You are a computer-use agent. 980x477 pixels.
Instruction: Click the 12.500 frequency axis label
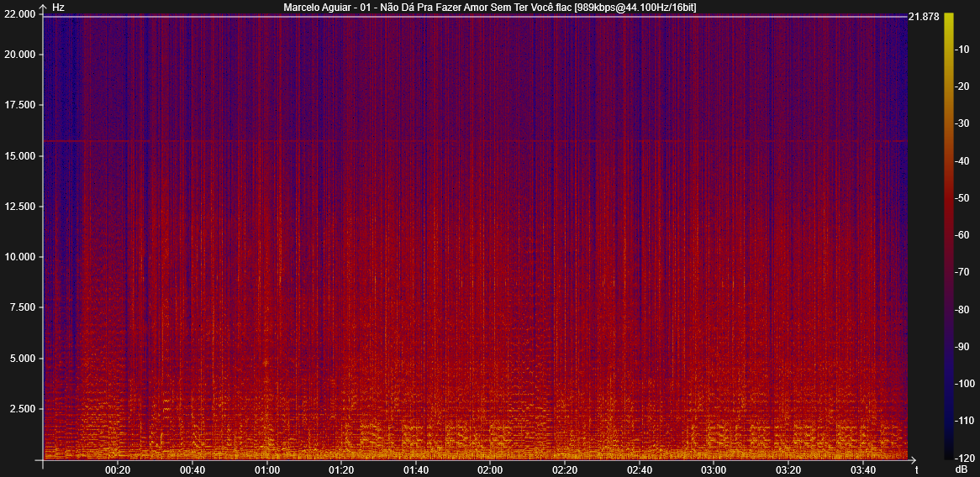(18, 206)
